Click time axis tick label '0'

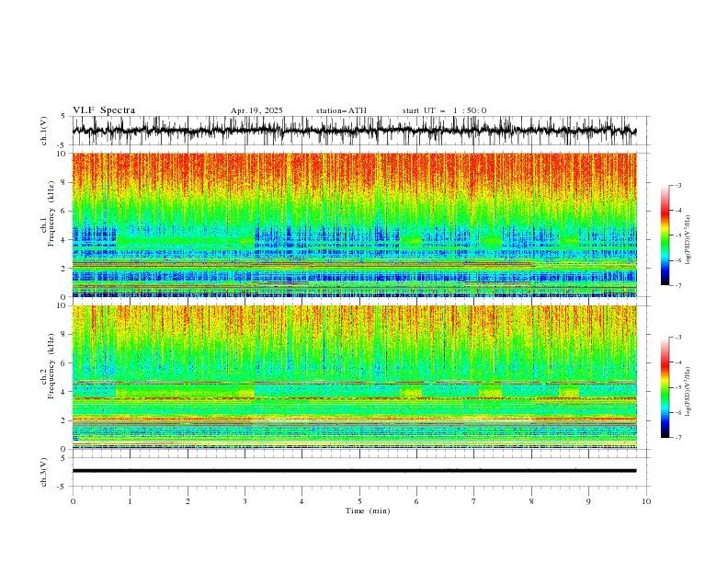click(x=73, y=501)
